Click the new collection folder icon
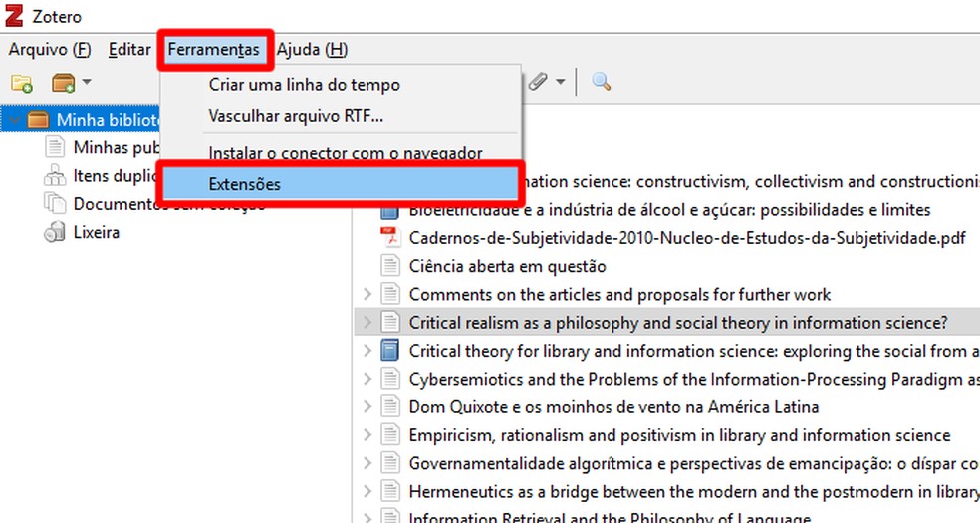Viewport: 980px width, 523px height. 22,83
